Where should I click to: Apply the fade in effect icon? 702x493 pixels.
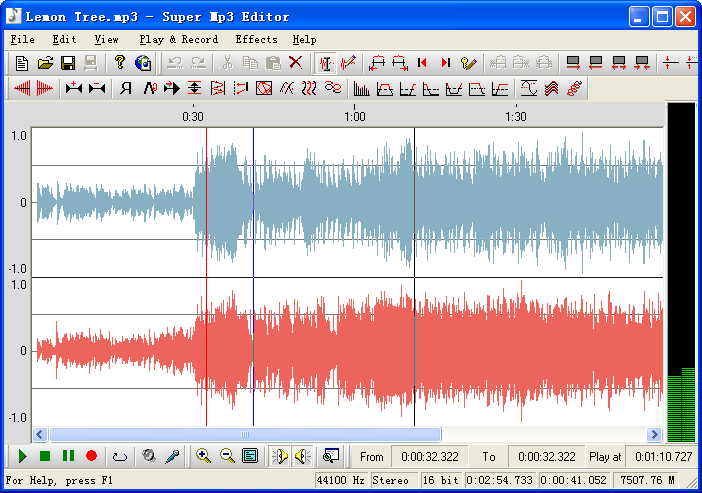click(22, 88)
